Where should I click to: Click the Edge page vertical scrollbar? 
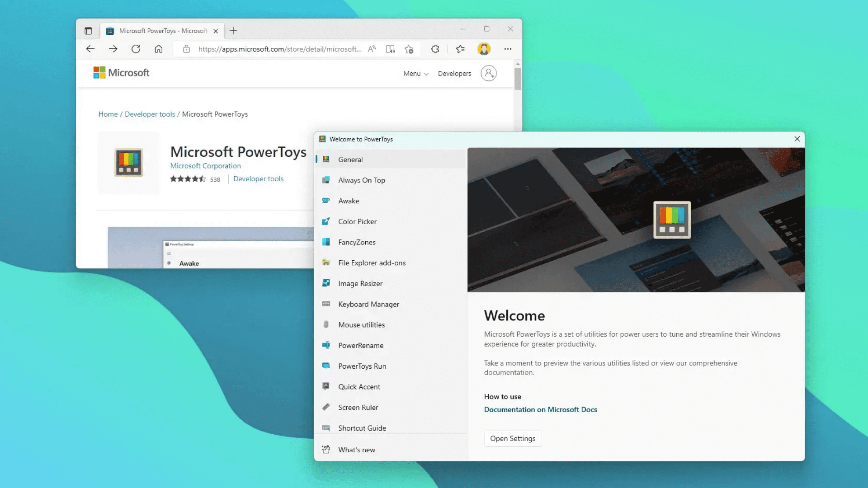(518, 79)
